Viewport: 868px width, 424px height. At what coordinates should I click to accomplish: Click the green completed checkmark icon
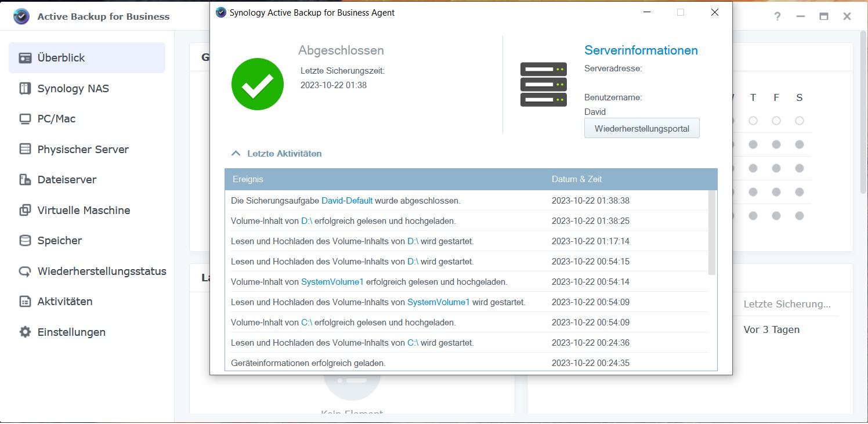point(258,84)
